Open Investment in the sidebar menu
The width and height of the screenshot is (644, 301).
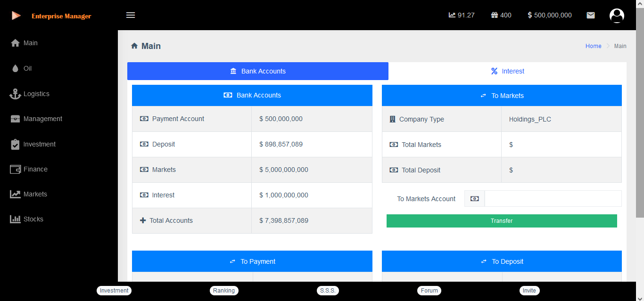tap(39, 144)
